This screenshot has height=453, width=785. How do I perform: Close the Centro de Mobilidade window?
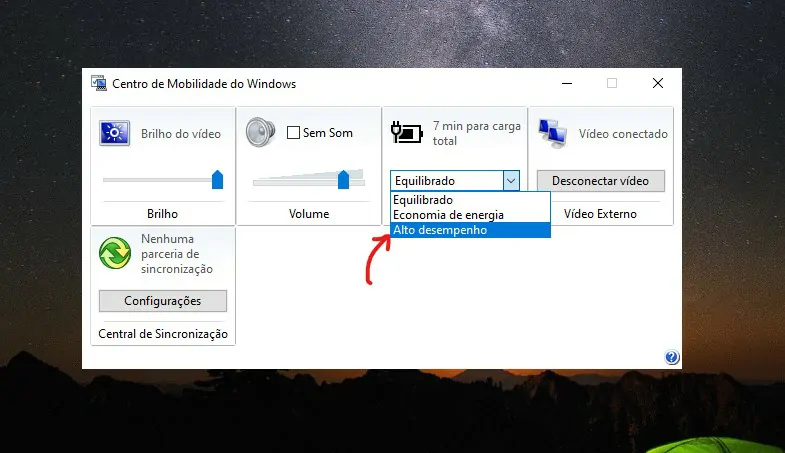click(658, 83)
